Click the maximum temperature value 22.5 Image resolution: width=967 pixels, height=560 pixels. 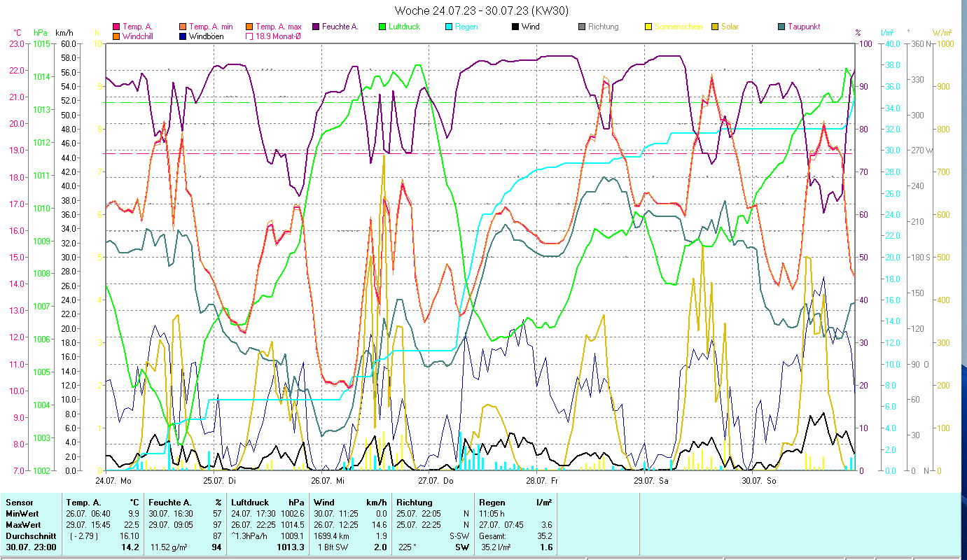point(132,525)
